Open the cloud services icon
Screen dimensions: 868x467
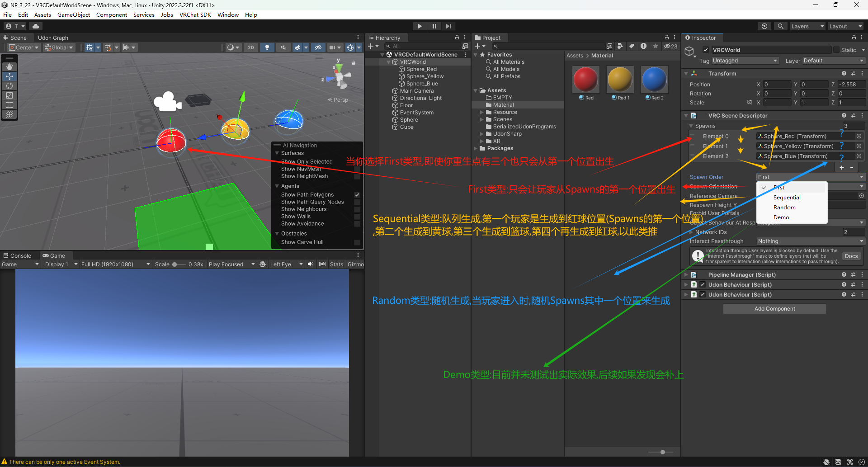(36, 26)
